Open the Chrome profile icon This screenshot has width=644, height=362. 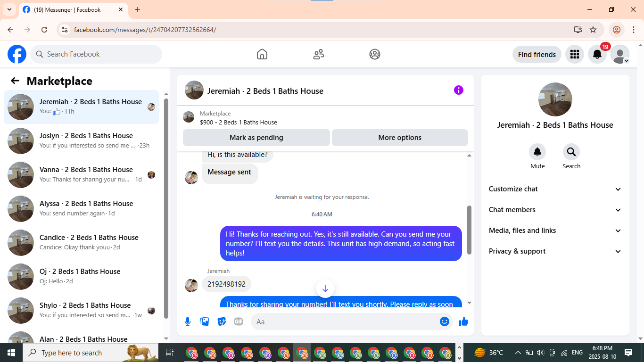[616, 30]
